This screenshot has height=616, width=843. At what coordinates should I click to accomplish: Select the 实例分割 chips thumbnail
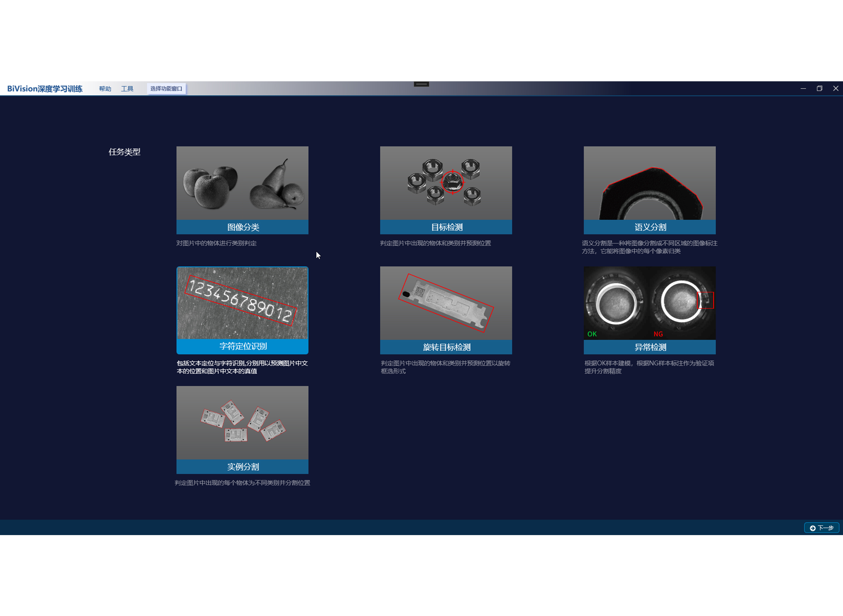[242, 423]
